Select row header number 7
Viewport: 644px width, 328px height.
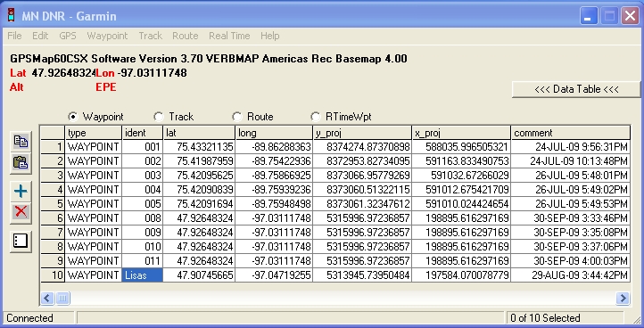point(53,233)
